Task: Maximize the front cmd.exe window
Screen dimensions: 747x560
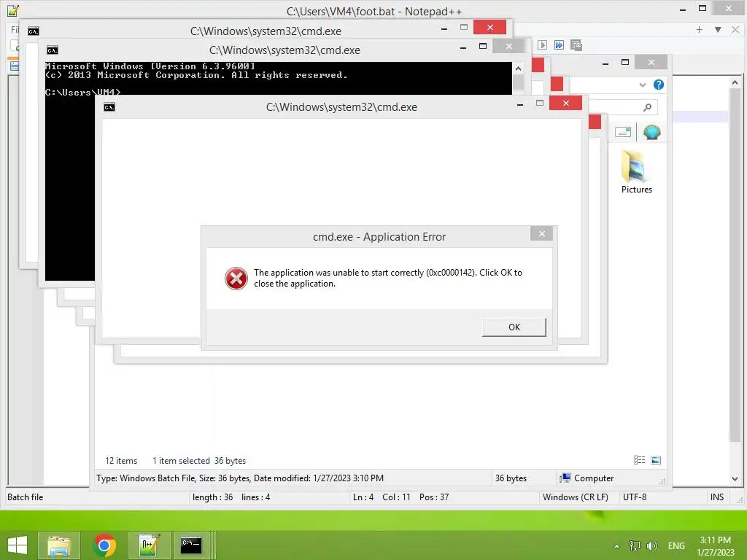Action: tap(539, 103)
